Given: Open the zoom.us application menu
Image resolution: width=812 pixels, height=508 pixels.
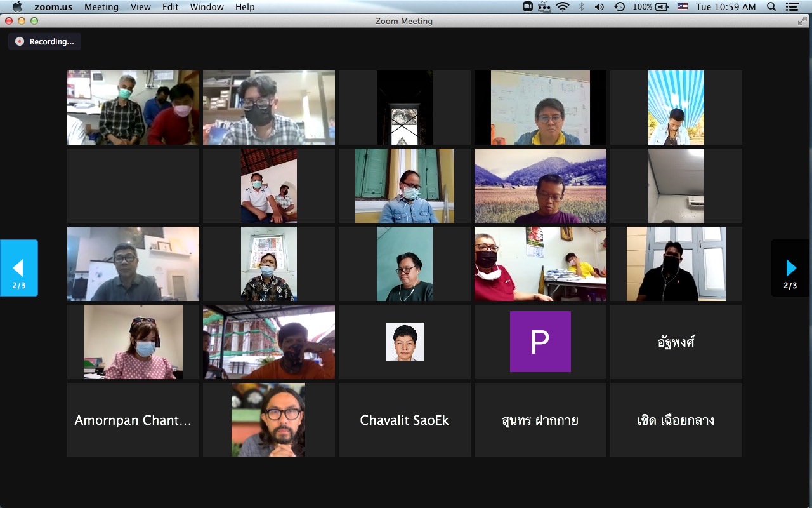Looking at the screenshot, I should pos(55,7).
